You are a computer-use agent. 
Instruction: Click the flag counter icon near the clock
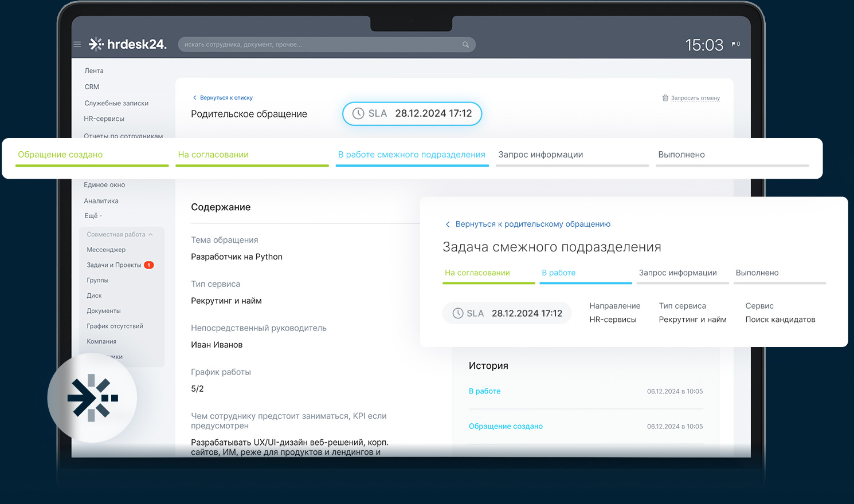tap(735, 43)
